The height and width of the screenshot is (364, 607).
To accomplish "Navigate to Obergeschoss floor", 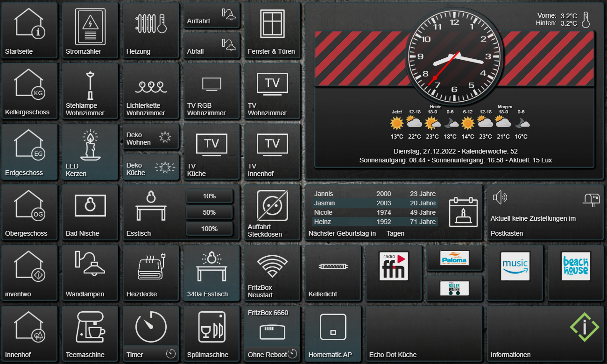I will (29, 212).
